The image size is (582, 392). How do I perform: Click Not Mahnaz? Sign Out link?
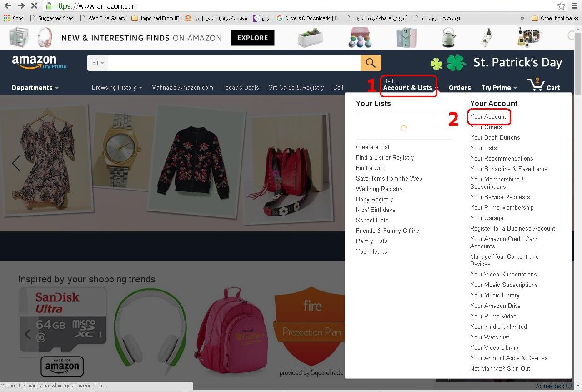coord(500,368)
